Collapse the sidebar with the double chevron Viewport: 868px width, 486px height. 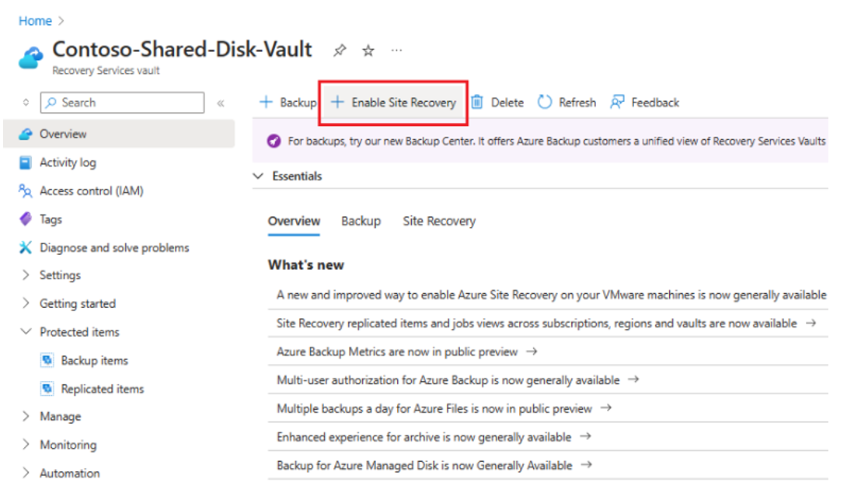pyautogui.click(x=221, y=102)
